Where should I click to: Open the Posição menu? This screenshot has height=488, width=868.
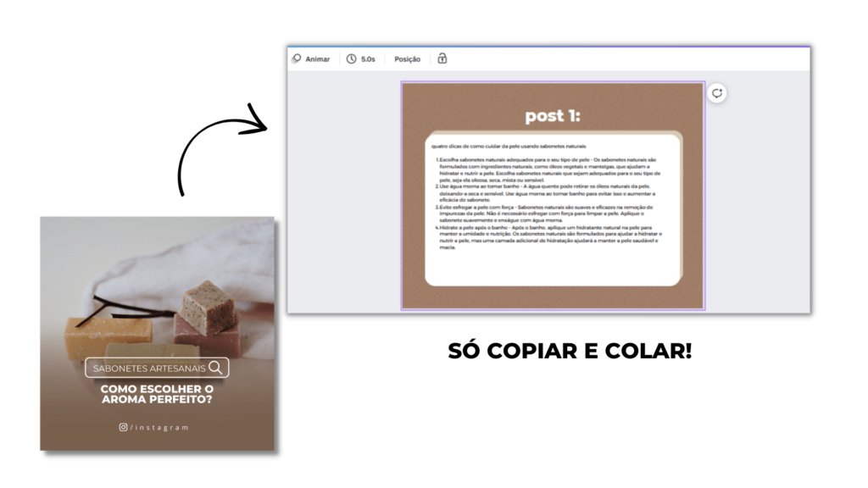[407, 59]
